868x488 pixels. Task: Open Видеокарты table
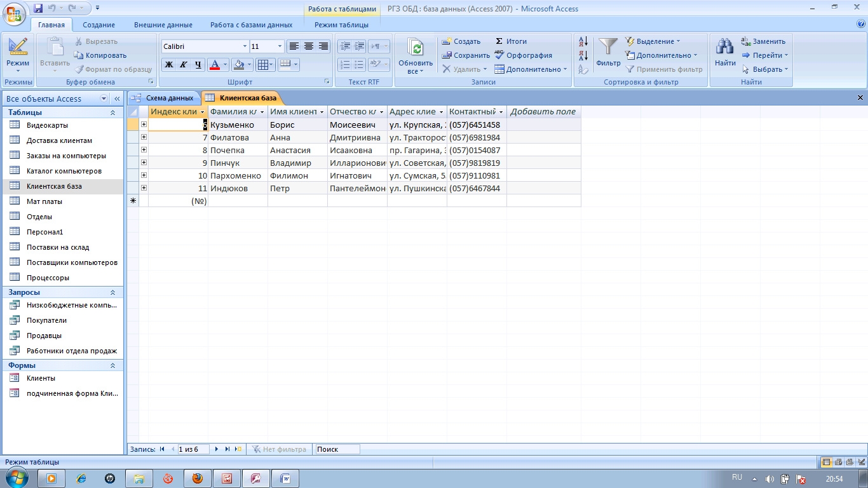coord(62,125)
